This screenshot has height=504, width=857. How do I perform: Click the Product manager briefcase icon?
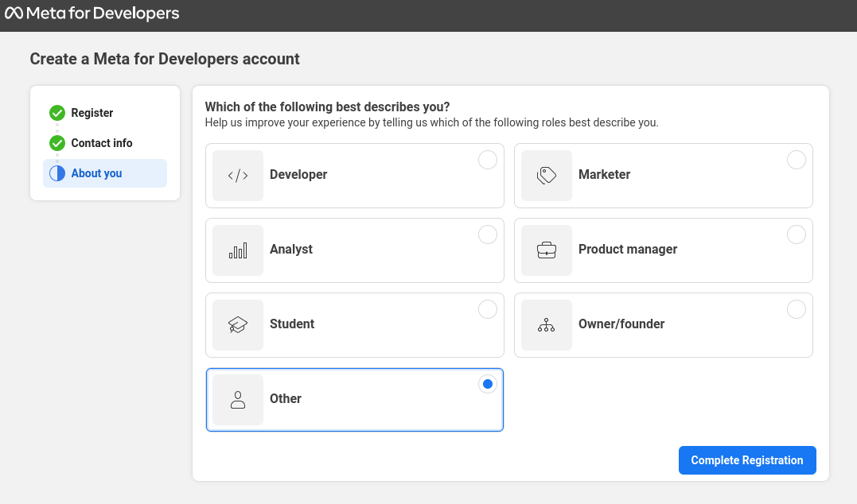point(547,250)
